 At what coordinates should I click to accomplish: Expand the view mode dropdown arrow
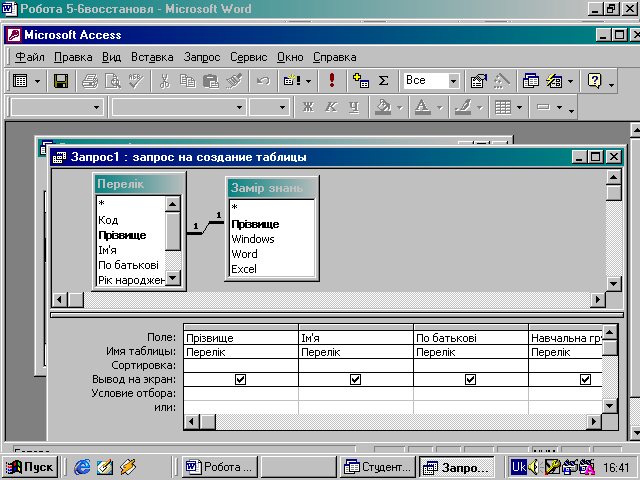(x=38, y=81)
